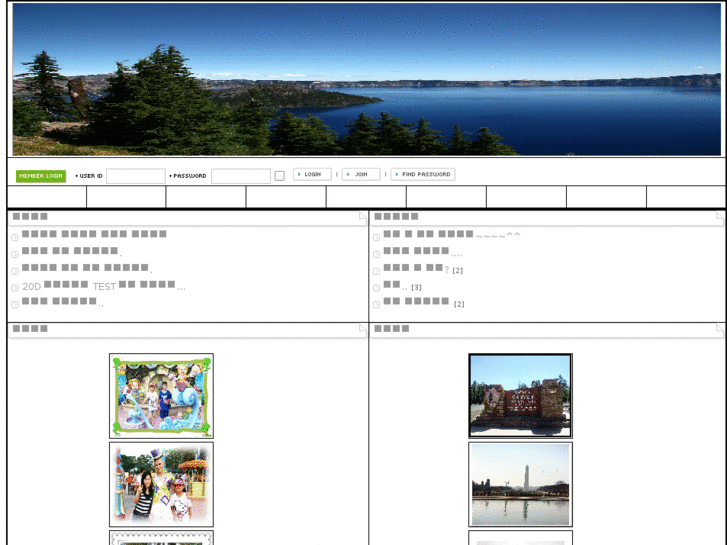Select the first blank navigation menu cell
The width and height of the screenshot is (727, 545).
coord(47,197)
